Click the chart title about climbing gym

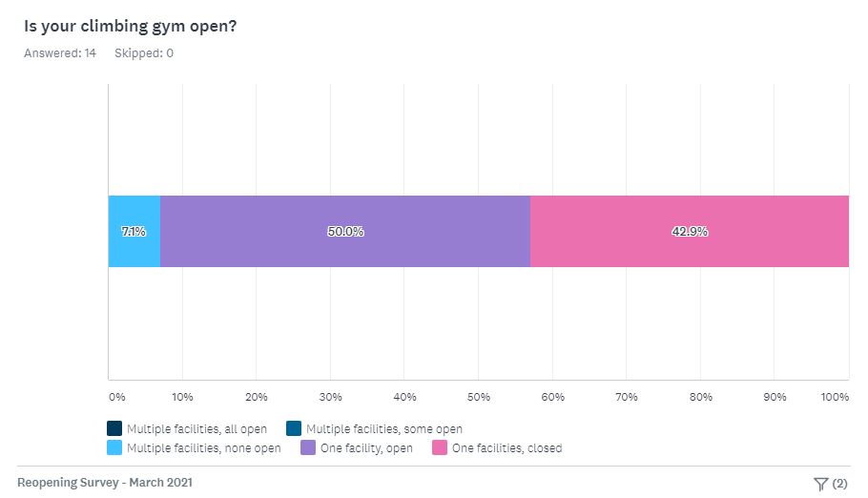pyautogui.click(x=131, y=26)
